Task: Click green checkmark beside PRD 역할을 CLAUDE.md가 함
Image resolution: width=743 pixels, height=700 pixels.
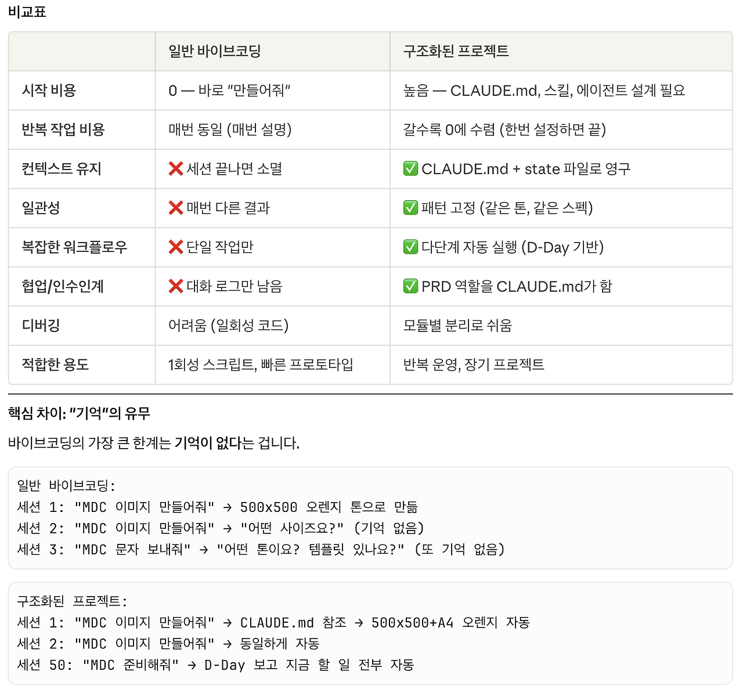Action: [410, 286]
